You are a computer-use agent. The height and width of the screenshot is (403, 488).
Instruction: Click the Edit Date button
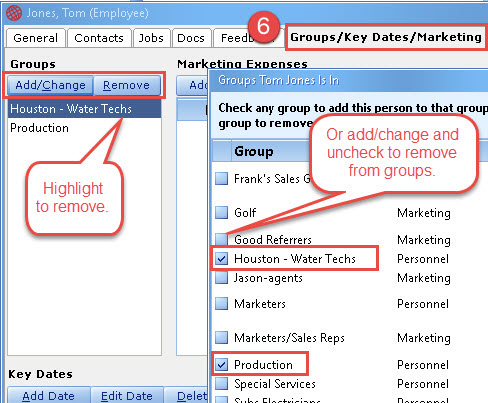tap(127, 396)
